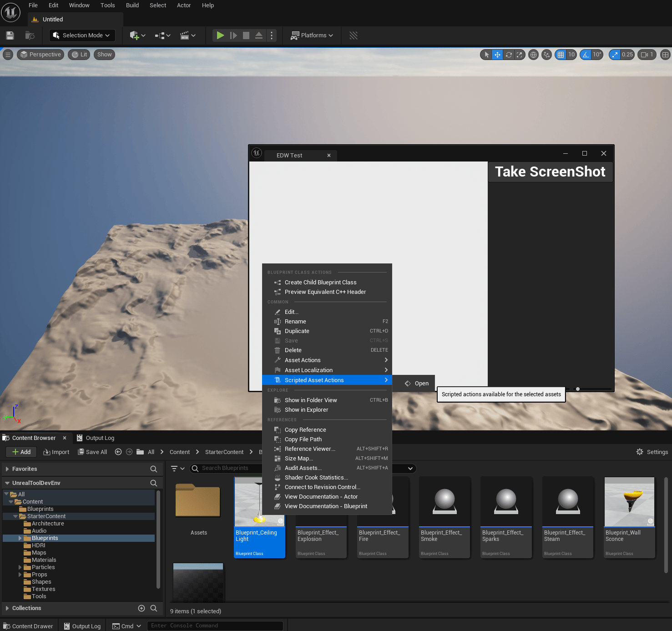
Task: Open the Build menu
Action: point(132,5)
